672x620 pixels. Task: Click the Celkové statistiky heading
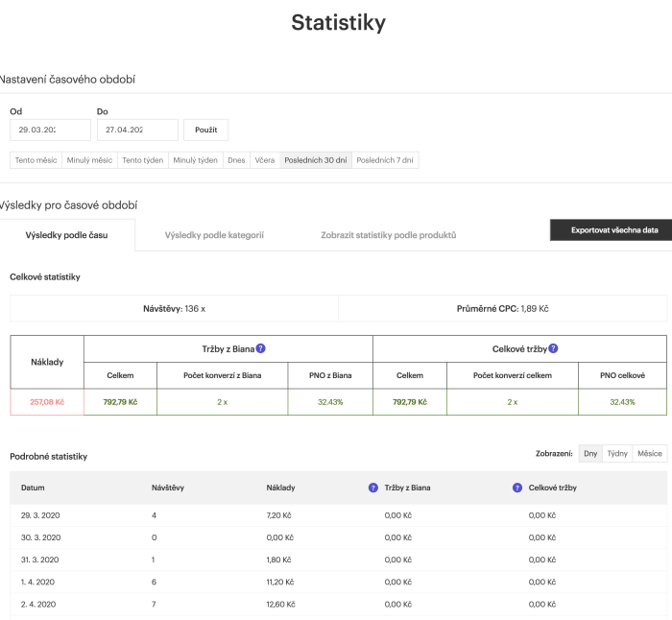(x=45, y=277)
